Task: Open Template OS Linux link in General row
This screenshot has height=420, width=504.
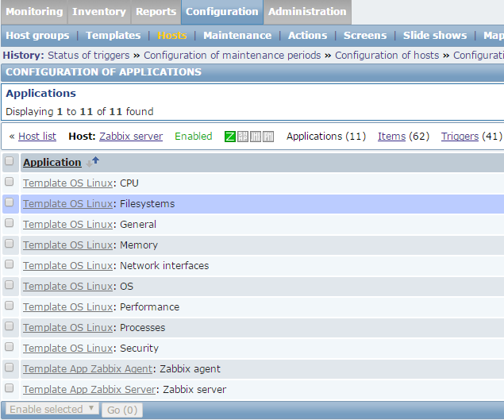Action: [67, 224]
